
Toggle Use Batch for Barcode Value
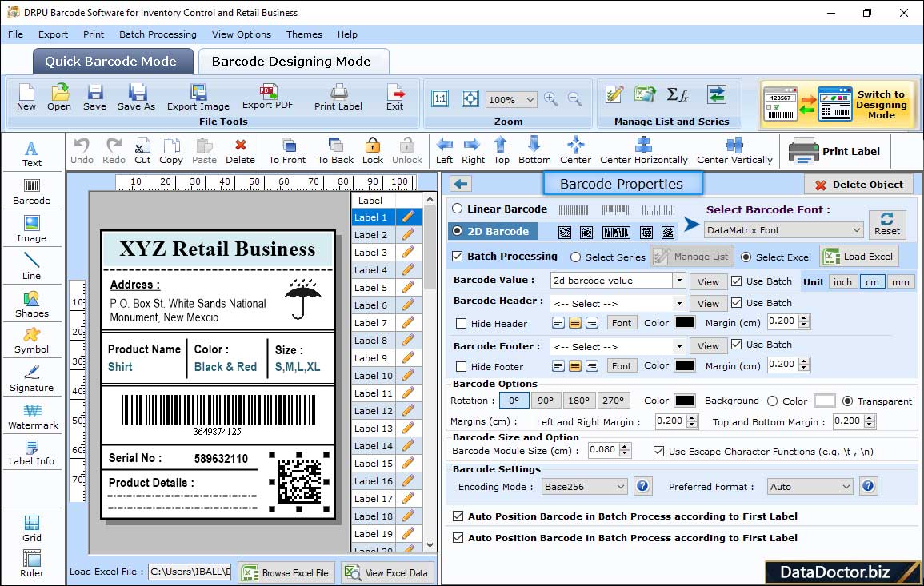[x=737, y=281]
